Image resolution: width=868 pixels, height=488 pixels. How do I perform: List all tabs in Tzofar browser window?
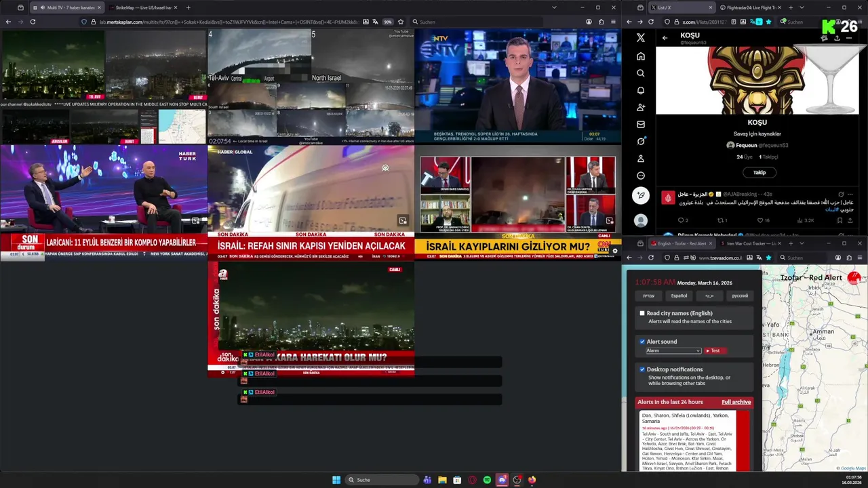[x=801, y=243]
